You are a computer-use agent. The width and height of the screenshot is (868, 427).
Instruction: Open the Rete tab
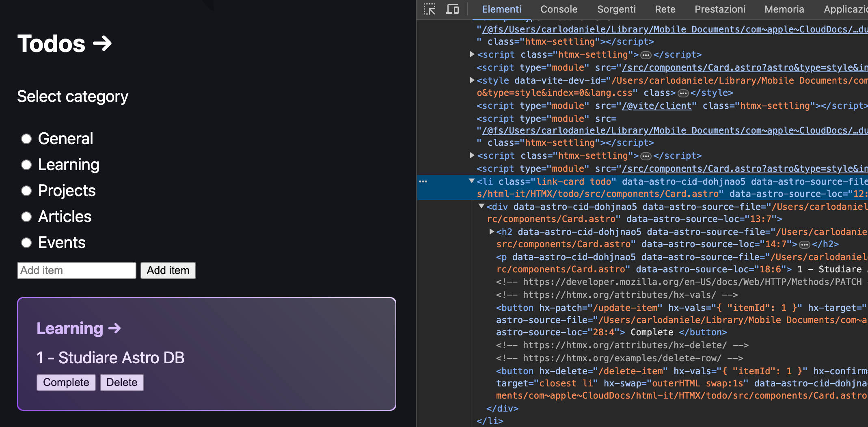(665, 9)
